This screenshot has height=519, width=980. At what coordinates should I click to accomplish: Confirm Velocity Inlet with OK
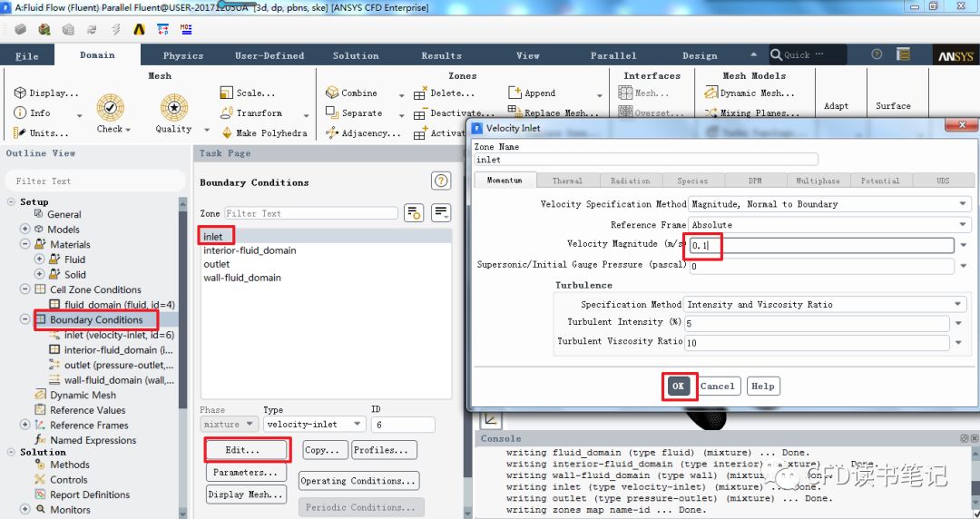pyautogui.click(x=678, y=386)
